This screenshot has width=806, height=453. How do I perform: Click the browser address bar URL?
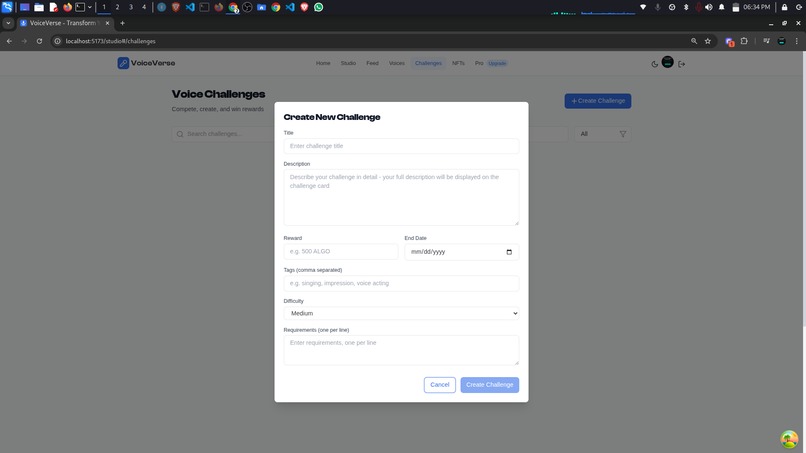pyautogui.click(x=111, y=41)
